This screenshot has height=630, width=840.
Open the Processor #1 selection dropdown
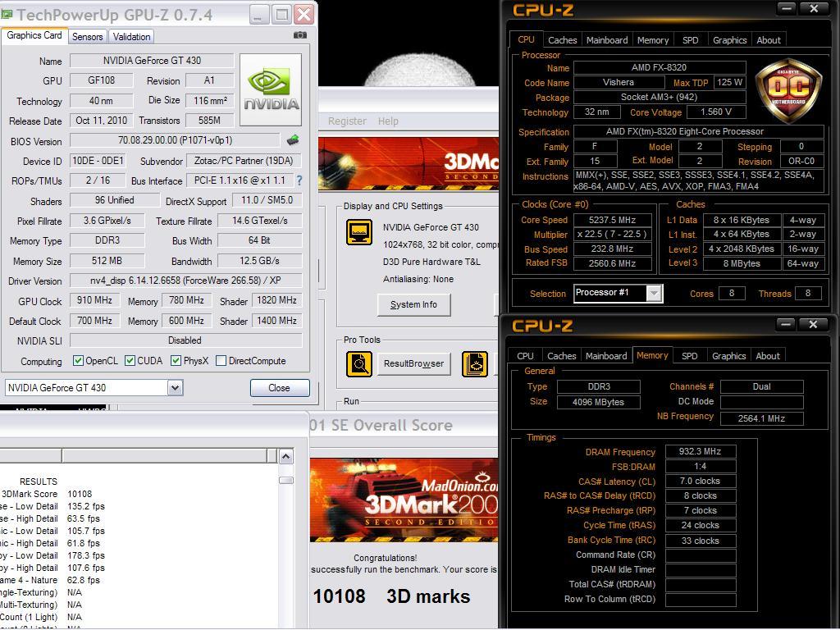654,293
